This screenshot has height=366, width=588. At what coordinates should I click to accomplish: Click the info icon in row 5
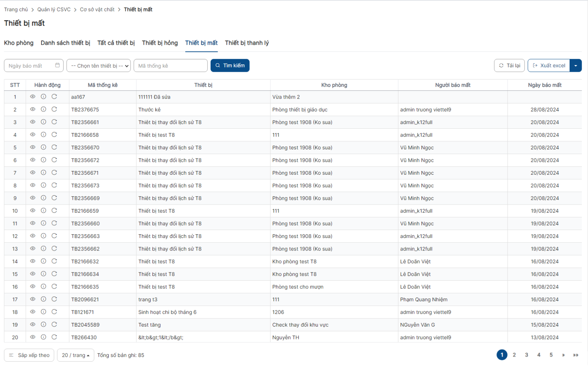[x=43, y=147]
